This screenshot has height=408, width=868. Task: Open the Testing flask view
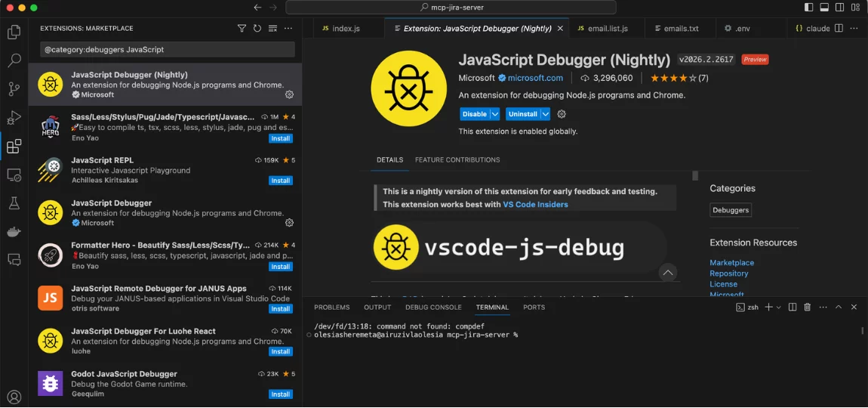click(14, 203)
